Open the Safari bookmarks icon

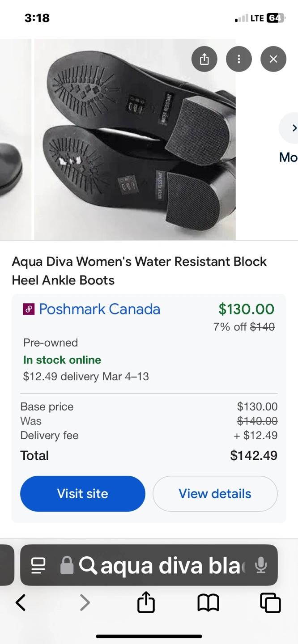click(208, 602)
